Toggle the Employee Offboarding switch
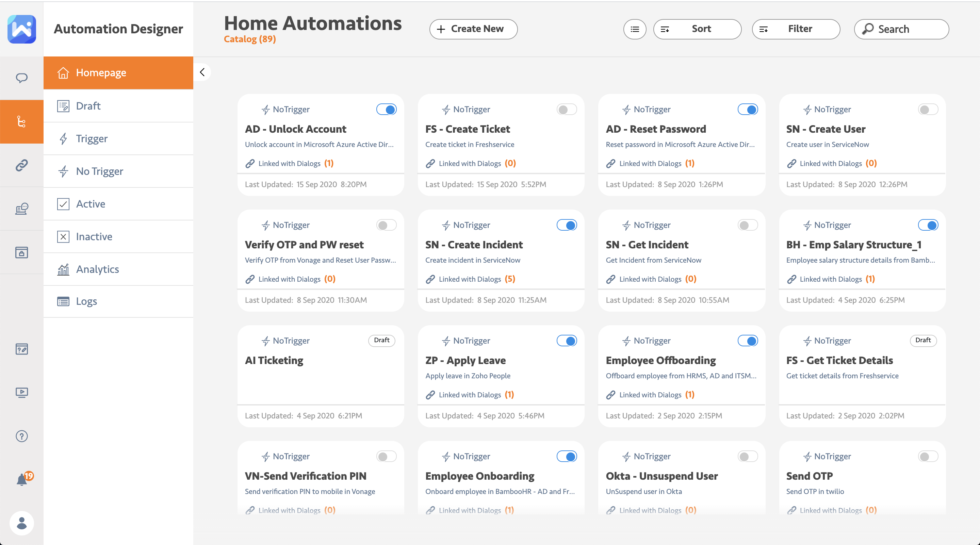 coord(747,341)
